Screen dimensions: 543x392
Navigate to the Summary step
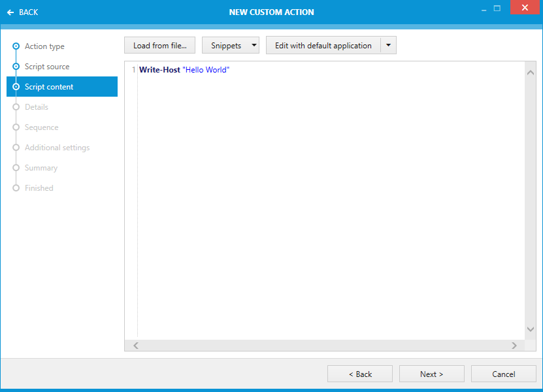pyautogui.click(x=15, y=167)
